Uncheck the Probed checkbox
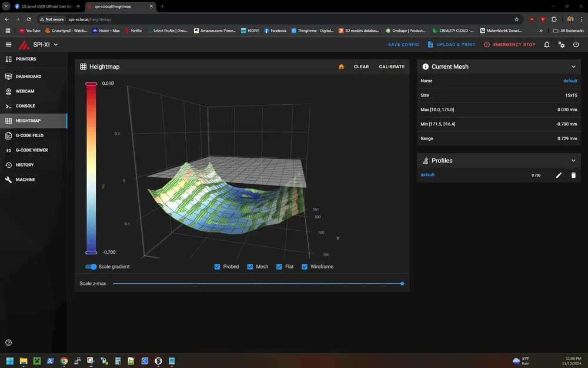The width and height of the screenshot is (588, 368). (218, 267)
